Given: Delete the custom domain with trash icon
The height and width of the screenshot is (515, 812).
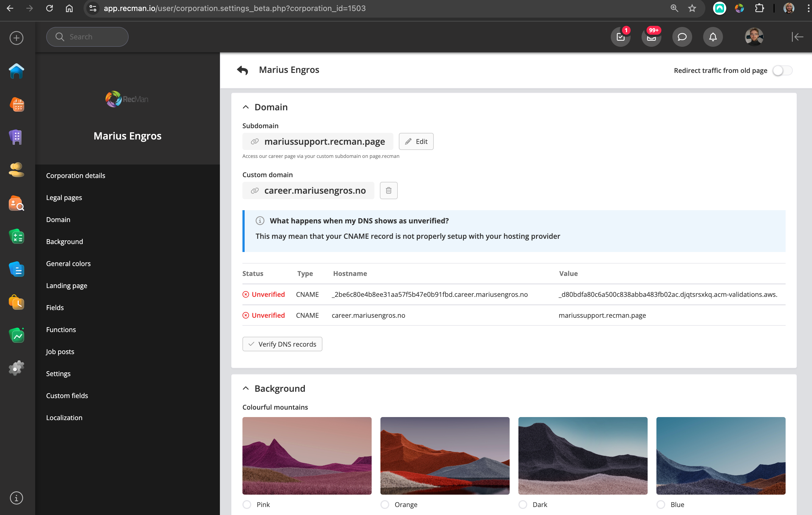Looking at the screenshot, I should point(388,190).
